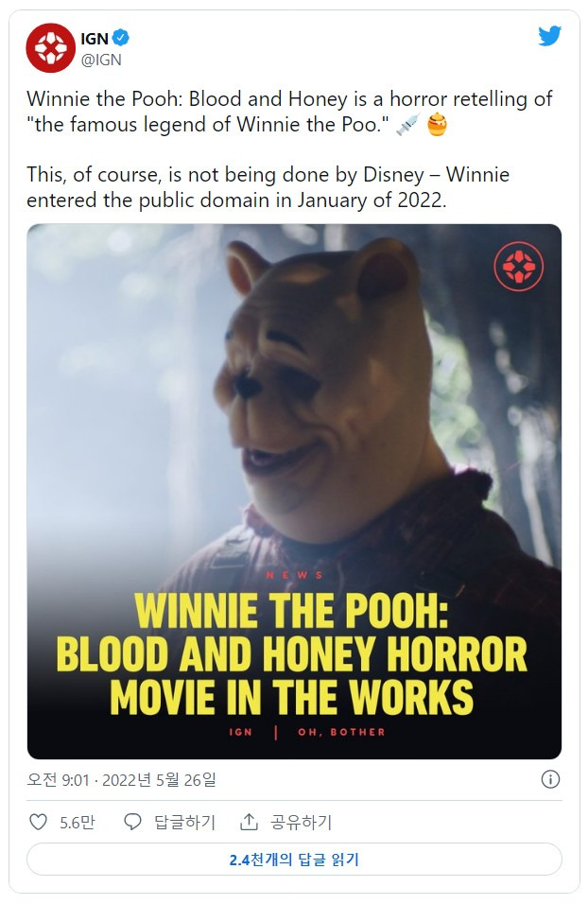Click the share upload arrow icon
Image resolution: width=588 pixels, height=904 pixels.
coord(250,822)
